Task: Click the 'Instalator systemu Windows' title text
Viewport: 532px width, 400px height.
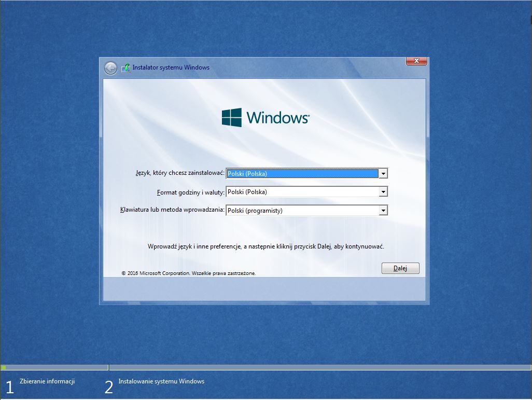Action: tap(171, 67)
